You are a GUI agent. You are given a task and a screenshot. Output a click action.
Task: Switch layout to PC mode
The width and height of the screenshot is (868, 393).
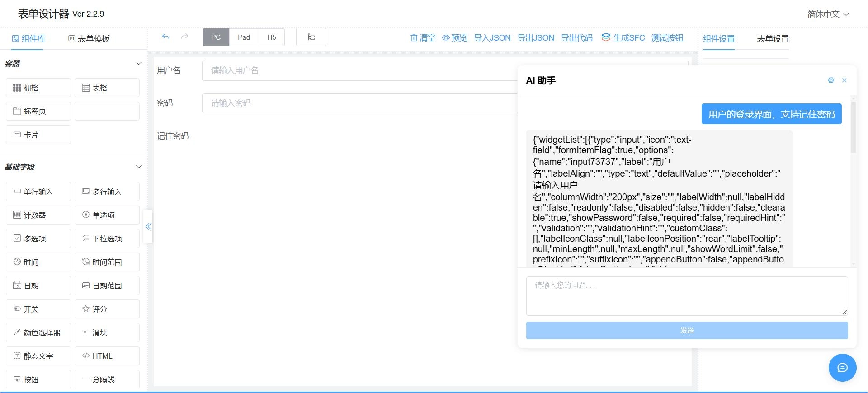(216, 37)
